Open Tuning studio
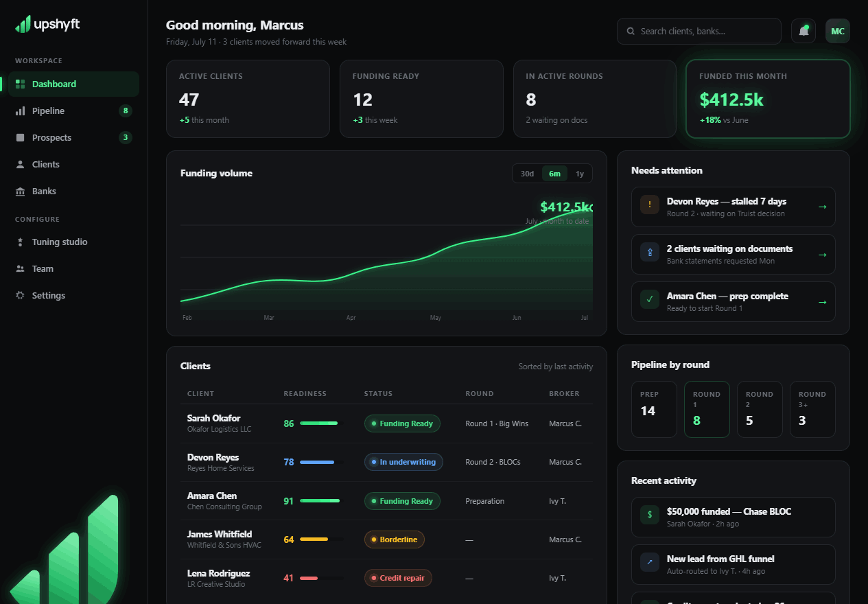This screenshot has height=604, width=868. 74,242
